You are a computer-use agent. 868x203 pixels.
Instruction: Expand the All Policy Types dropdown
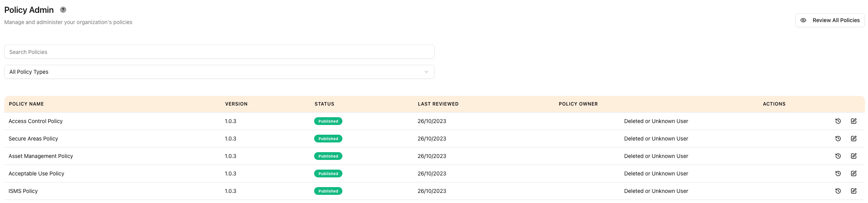click(219, 72)
